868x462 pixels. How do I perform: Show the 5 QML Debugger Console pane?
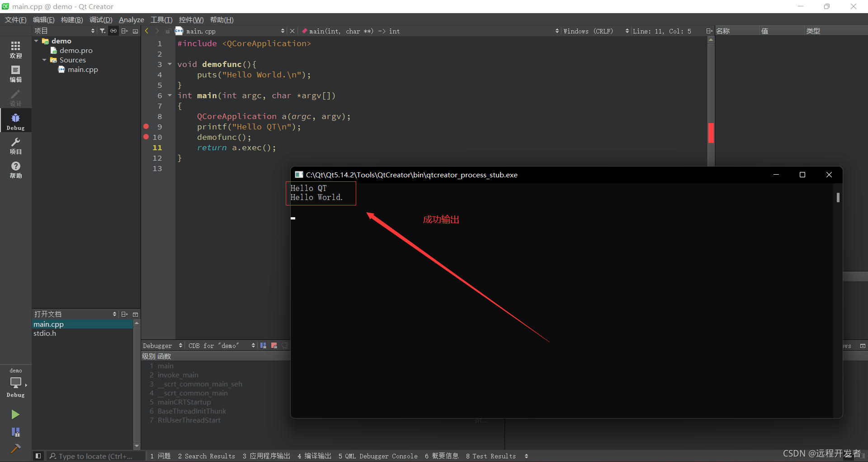[x=378, y=456]
